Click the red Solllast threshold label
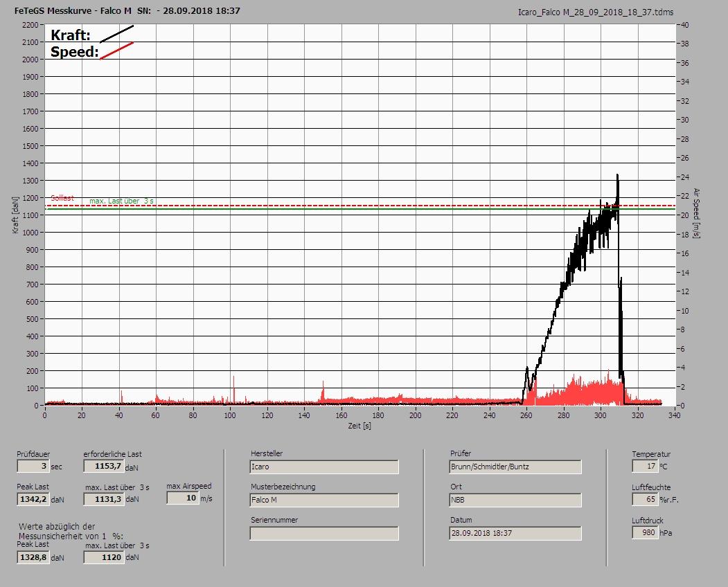Screen dimensions: 728x587 (x=62, y=198)
